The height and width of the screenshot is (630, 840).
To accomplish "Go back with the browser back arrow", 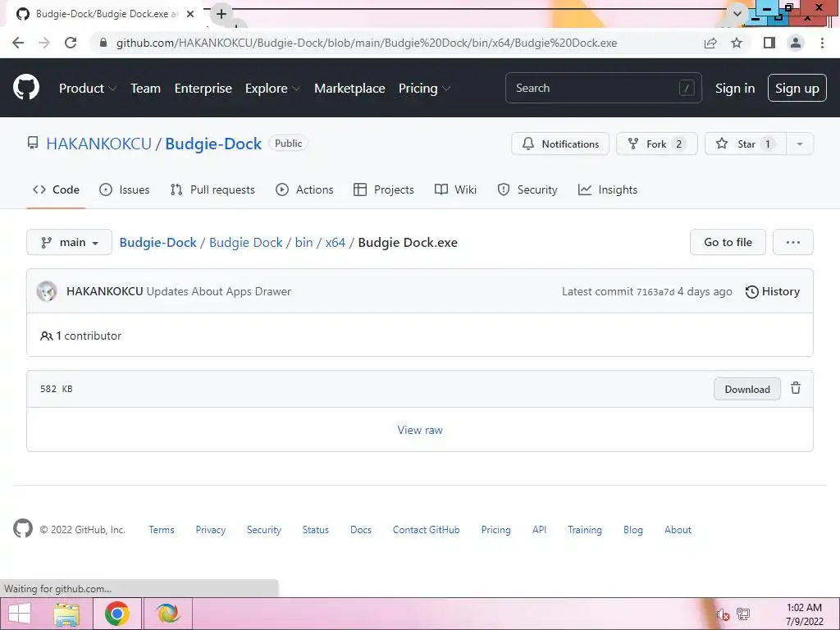I will point(18,43).
